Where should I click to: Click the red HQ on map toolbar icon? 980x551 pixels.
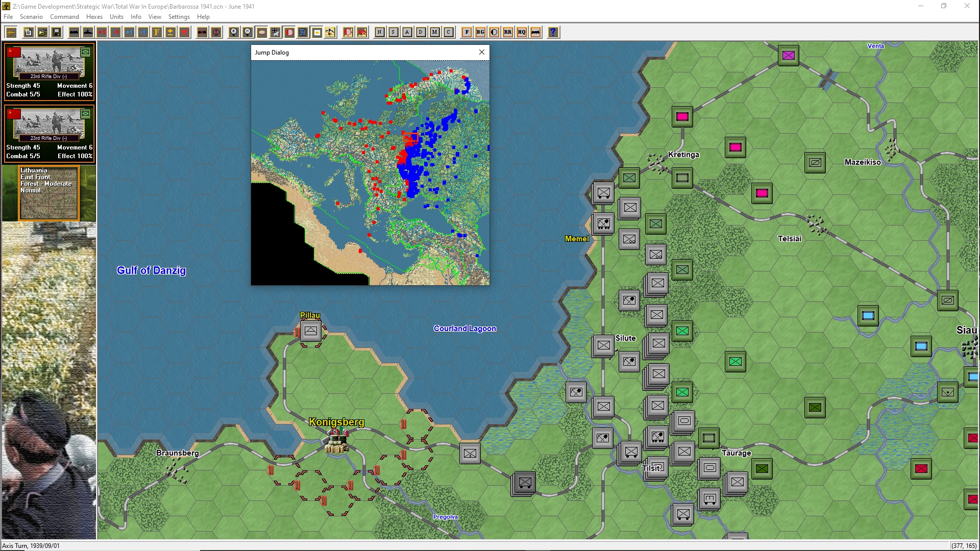(x=362, y=32)
